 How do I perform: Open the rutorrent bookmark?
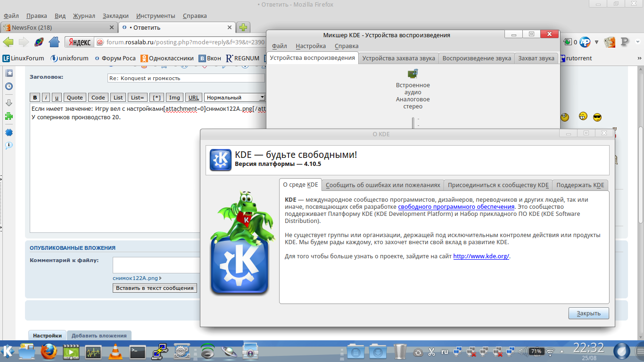click(576, 58)
